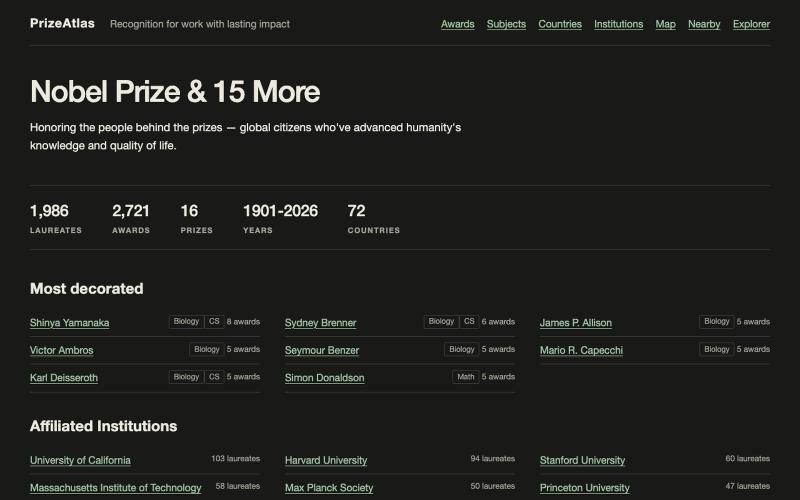This screenshot has width=800, height=500.
Task: Click Biology tag in Shinya Yamanaka row
Action: tap(186, 321)
